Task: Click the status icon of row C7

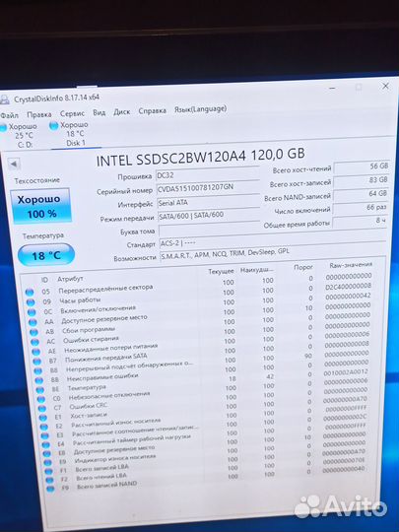Action: [x=41, y=409]
